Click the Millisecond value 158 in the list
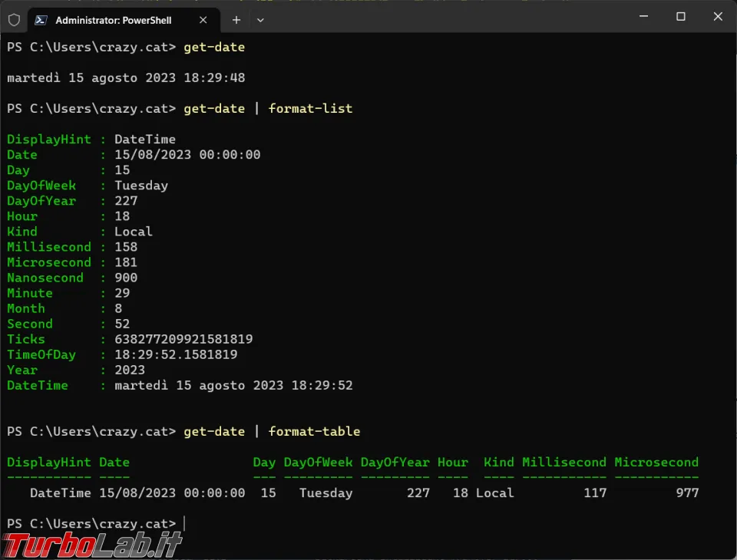 pyautogui.click(x=126, y=247)
